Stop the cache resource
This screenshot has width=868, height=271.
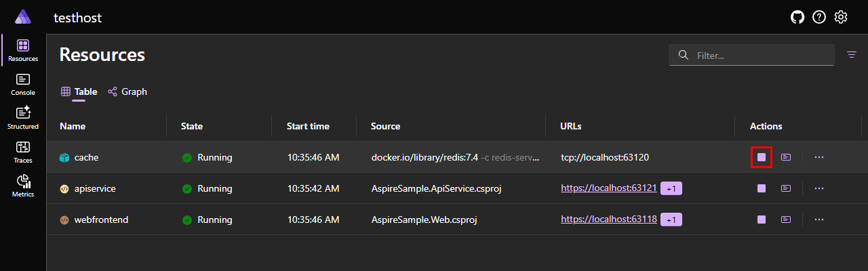click(x=762, y=157)
